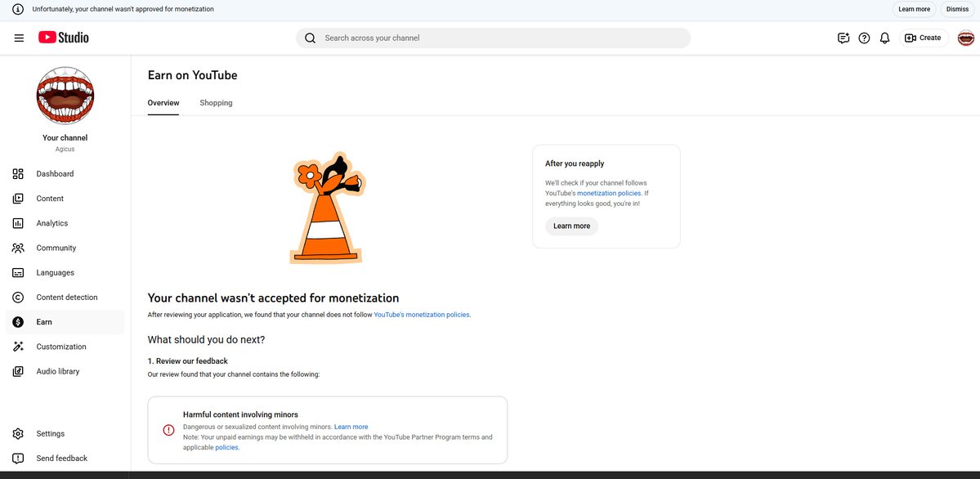980x479 pixels.
Task: Click Learn more link under Harmful content
Action: click(351, 428)
